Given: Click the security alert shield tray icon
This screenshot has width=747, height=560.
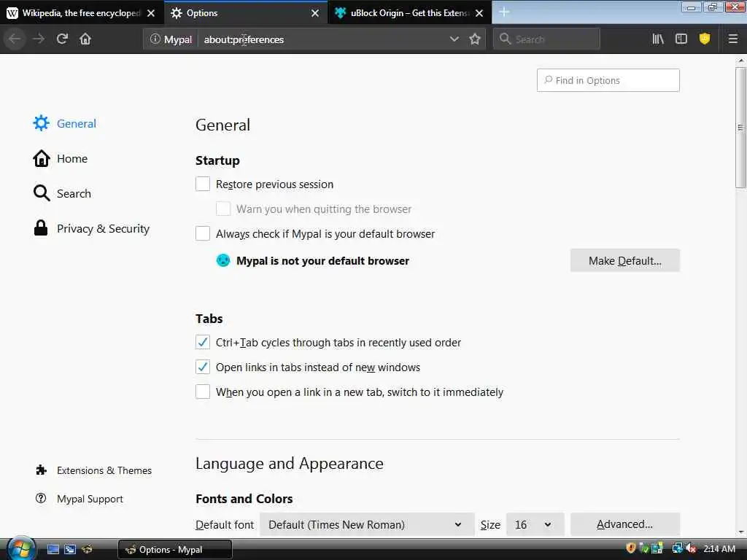Looking at the screenshot, I should [630, 548].
